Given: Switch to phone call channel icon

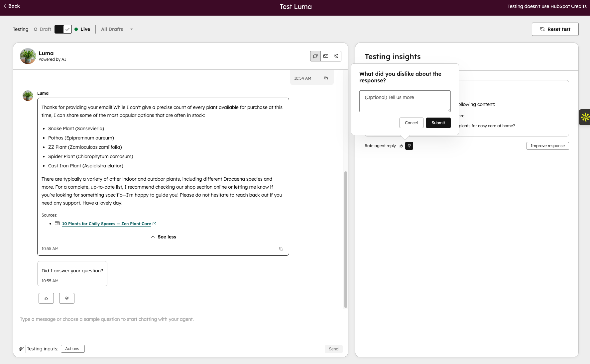Looking at the screenshot, I should [x=336, y=56].
